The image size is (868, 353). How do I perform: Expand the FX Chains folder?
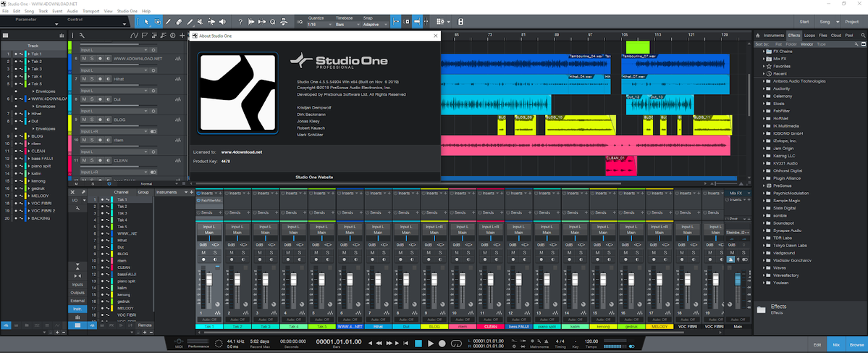[764, 51]
